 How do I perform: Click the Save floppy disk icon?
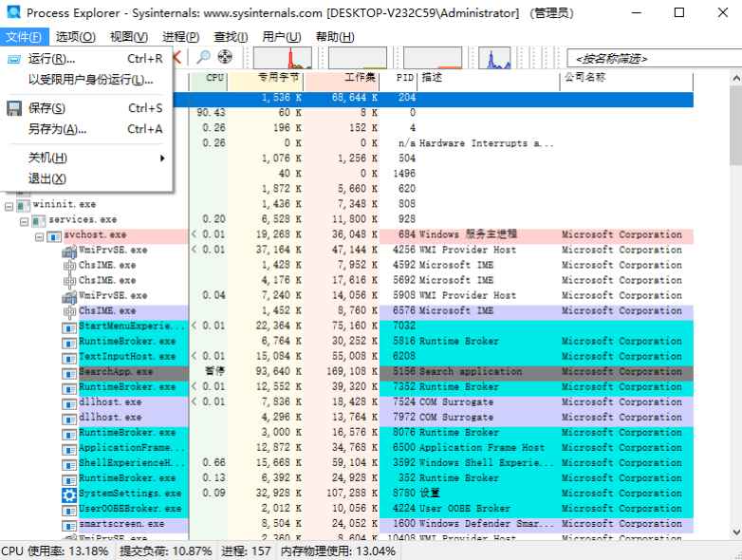(x=14, y=108)
